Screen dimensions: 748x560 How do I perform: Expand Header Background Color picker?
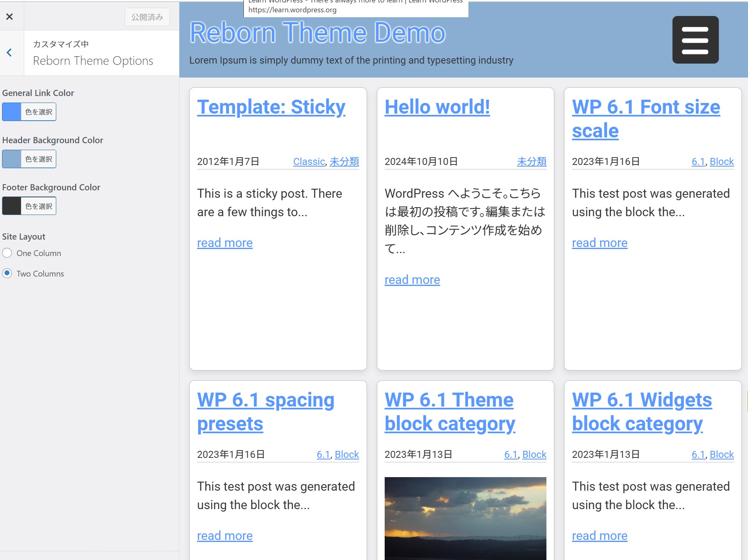point(29,159)
